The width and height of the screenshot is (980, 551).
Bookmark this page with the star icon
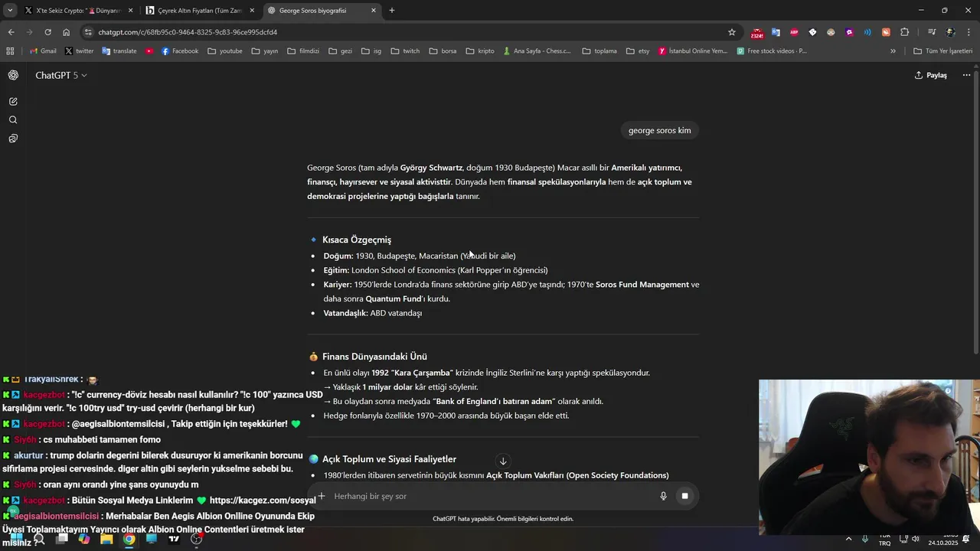point(732,32)
